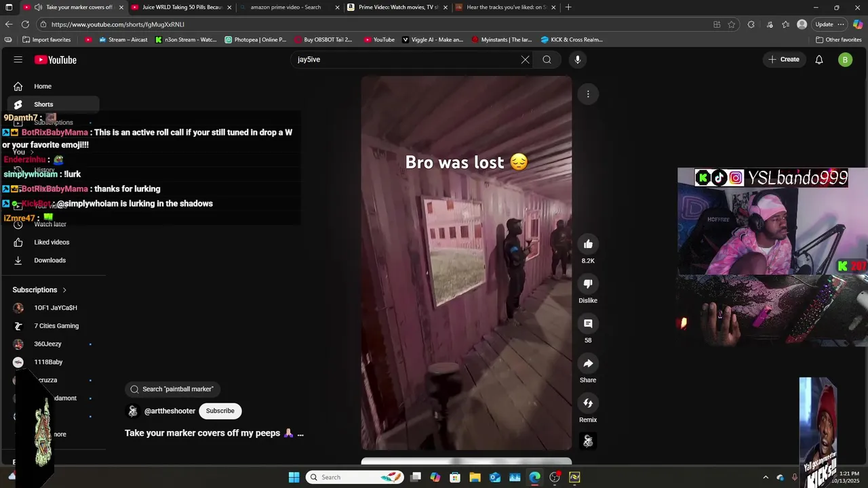
Task: Open the @arttheshooter channel link
Action: pos(170,411)
